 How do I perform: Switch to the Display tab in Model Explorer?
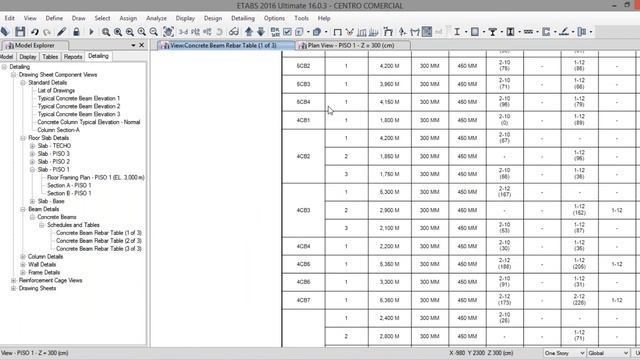pyautogui.click(x=28, y=57)
